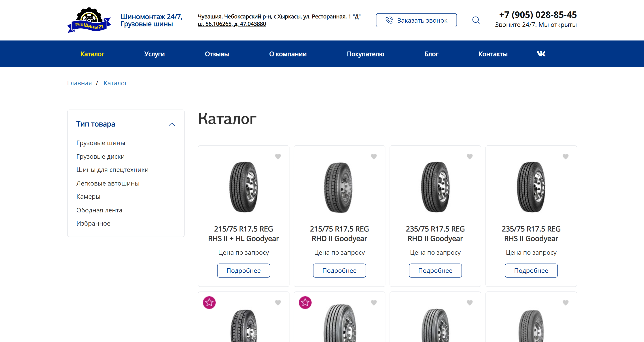Open the Услуги menu item
This screenshot has height=342, width=644.
[x=154, y=54]
